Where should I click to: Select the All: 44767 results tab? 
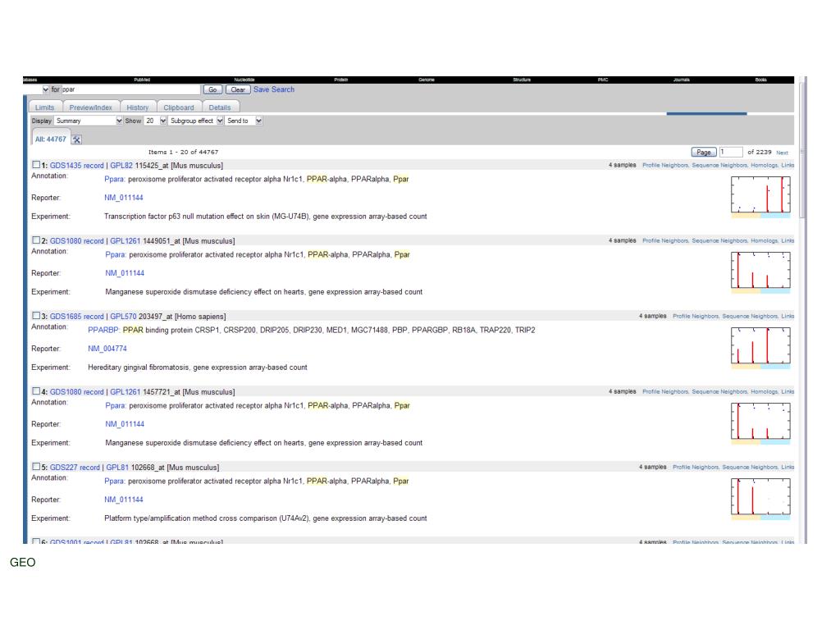point(50,139)
